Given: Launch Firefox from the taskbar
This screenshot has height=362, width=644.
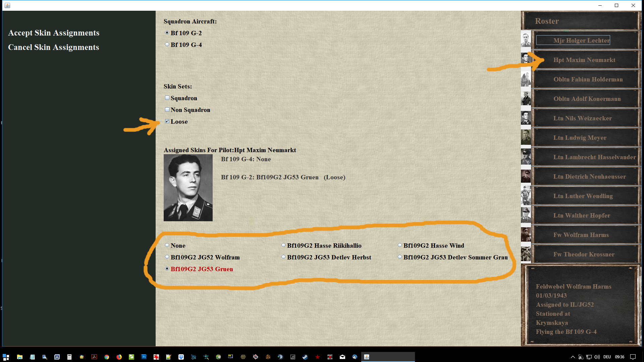Looking at the screenshot, I should click(119, 357).
